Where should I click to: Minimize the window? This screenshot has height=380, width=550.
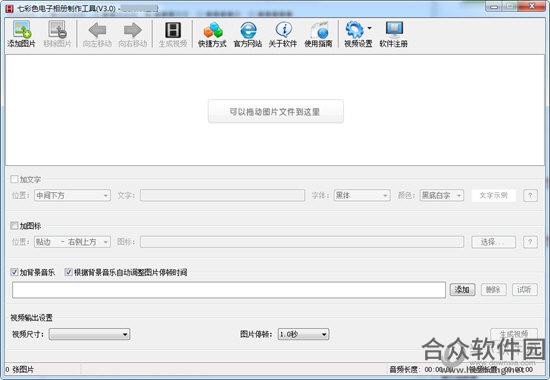pos(495,6)
